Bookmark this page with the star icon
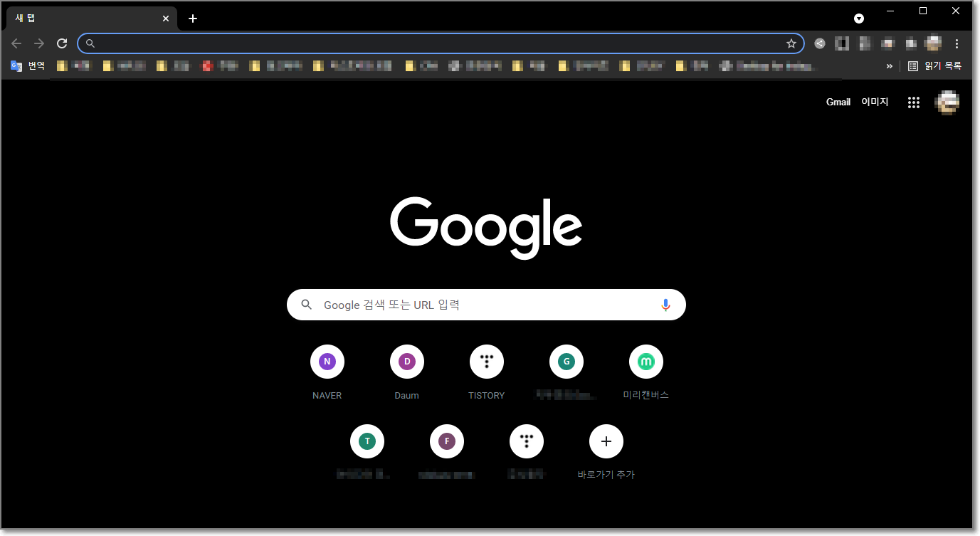The height and width of the screenshot is (536, 980). click(x=791, y=43)
